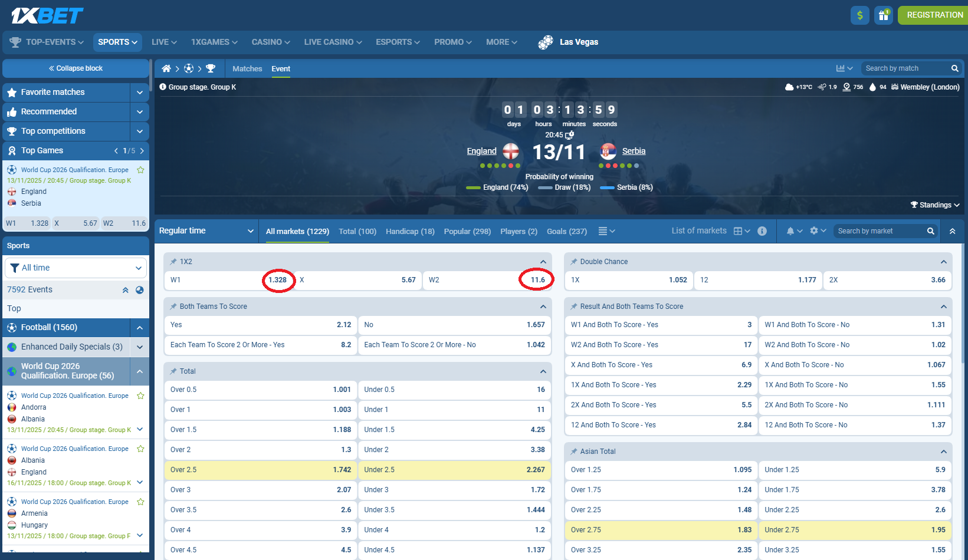Open the Regular time dropdown
This screenshot has height=560, width=968.
click(206, 230)
